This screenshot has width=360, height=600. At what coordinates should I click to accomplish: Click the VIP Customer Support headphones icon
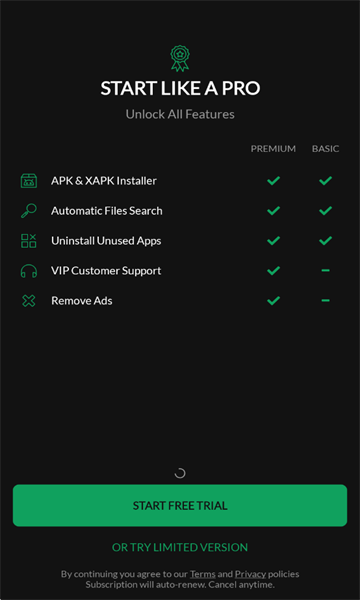click(x=29, y=271)
